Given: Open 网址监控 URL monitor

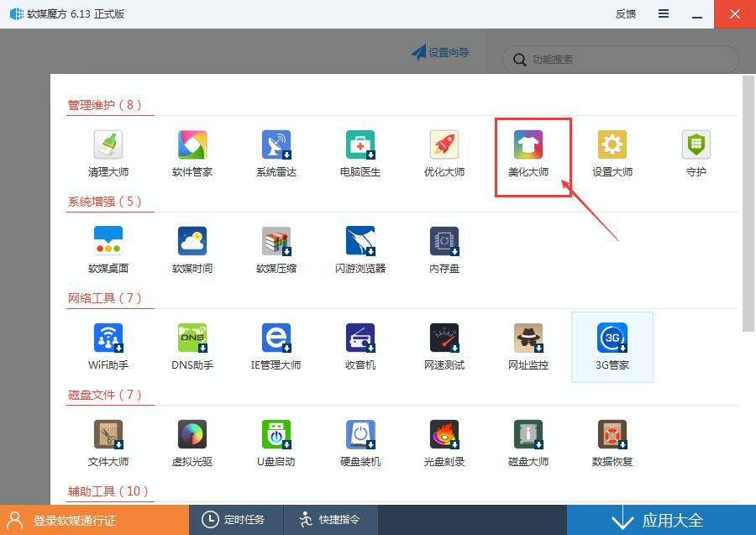Looking at the screenshot, I should [x=528, y=347].
